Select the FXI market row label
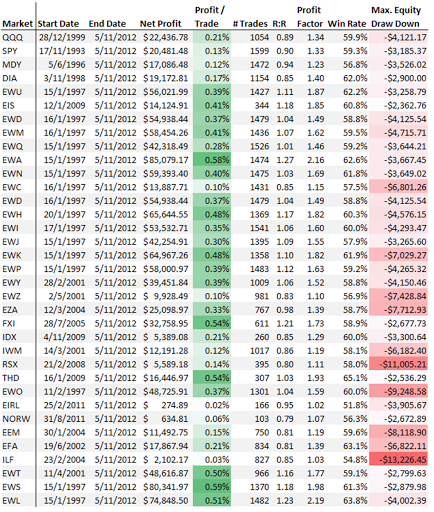434x512 pixels. click(9, 324)
